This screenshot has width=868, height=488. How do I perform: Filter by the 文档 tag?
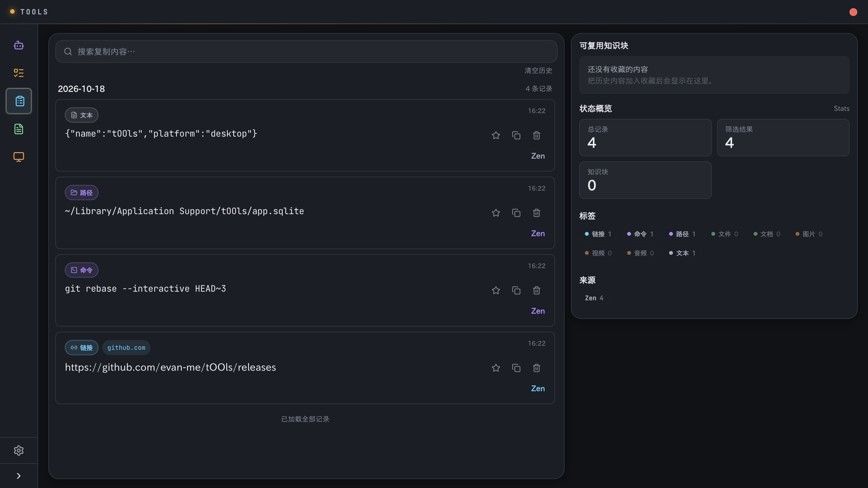click(767, 234)
